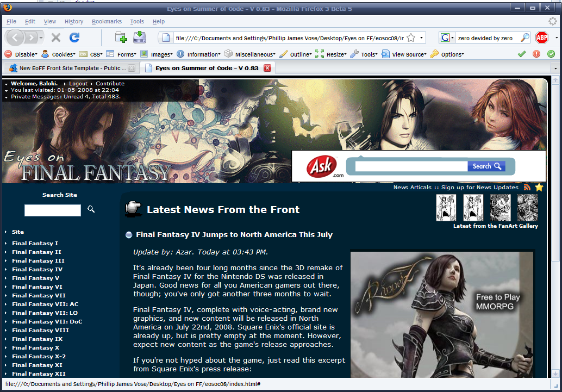Open the Help menu

[x=158, y=22]
